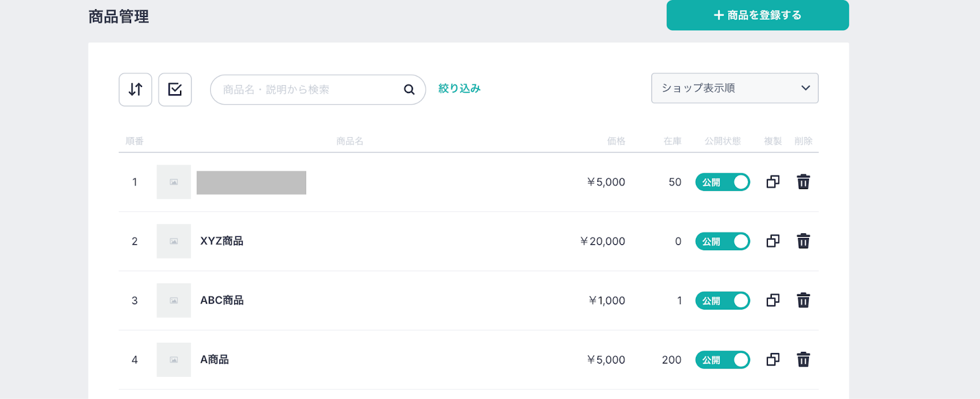980x399 pixels.
Task: Disable 公開 status for A商品
Action: tap(723, 360)
